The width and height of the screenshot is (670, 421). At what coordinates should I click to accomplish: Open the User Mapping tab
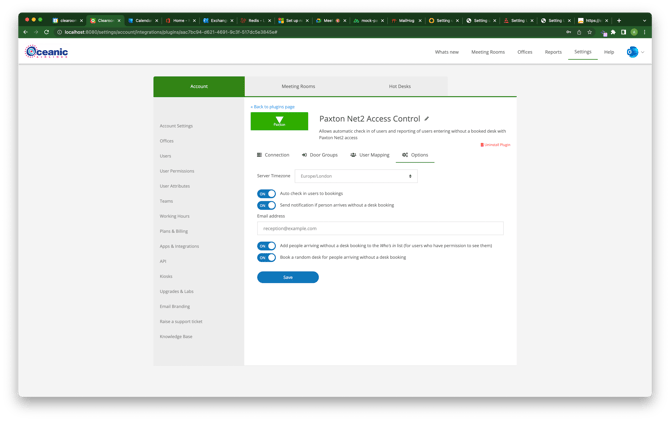[x=370, y=155]
